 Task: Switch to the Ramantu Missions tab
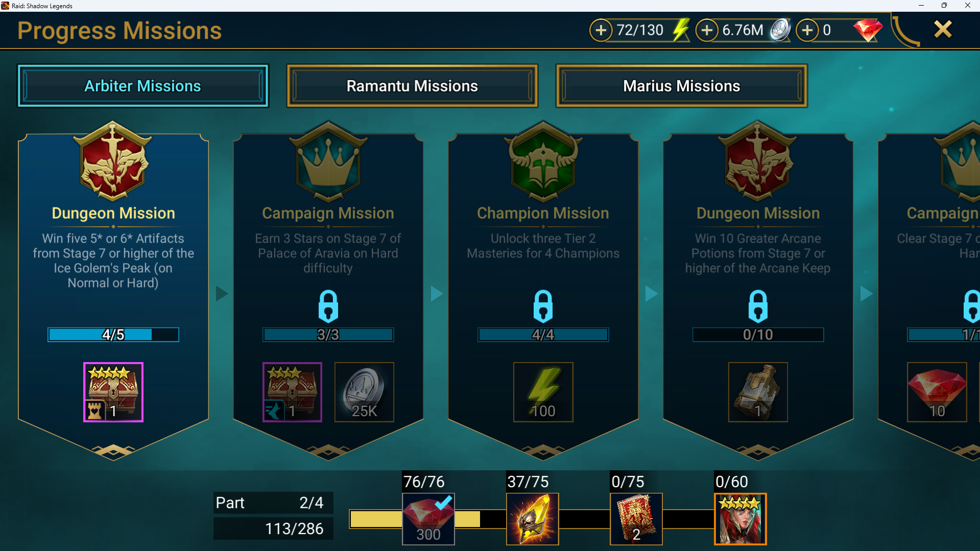(412, 86)
